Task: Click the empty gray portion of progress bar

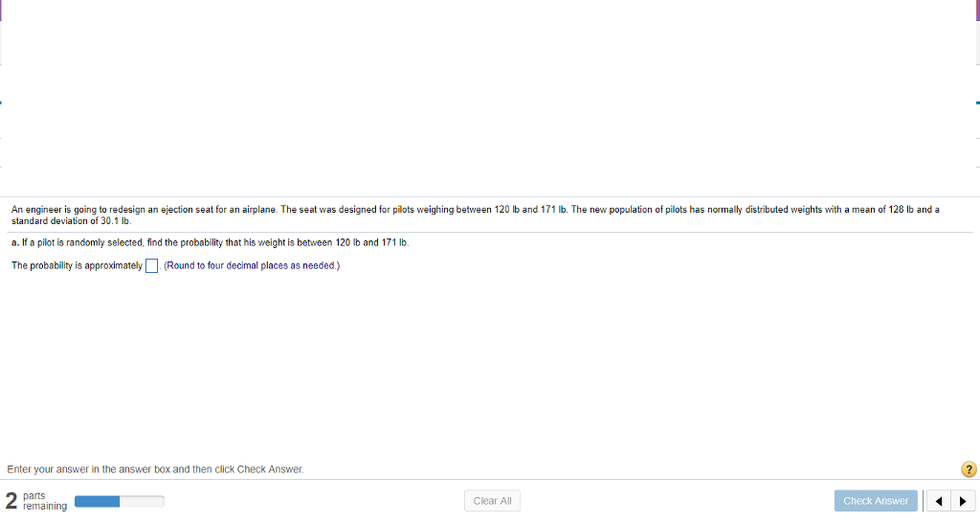Action: 142,500
